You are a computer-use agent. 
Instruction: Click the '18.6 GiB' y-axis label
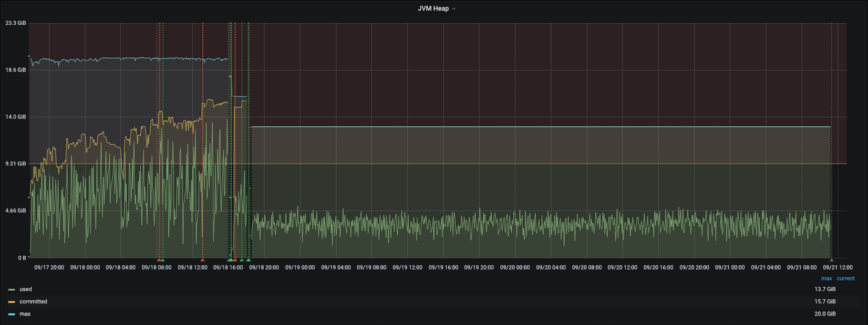16,70
